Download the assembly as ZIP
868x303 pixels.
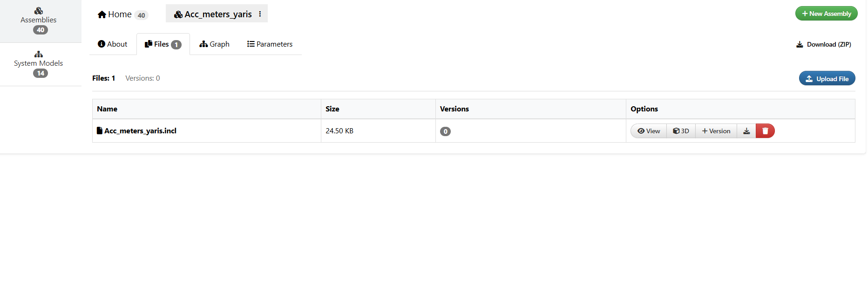(x=823, y=45)
